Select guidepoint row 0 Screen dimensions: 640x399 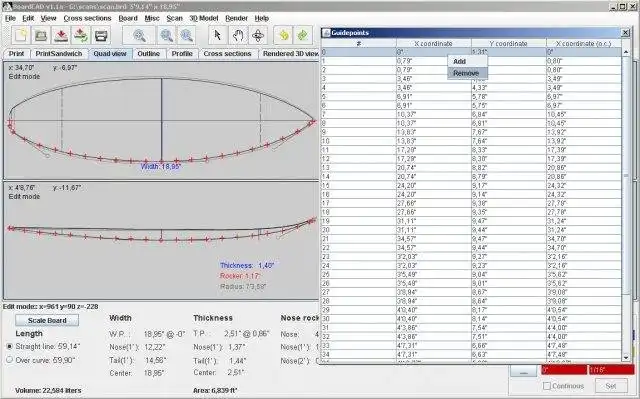point(471,52)
